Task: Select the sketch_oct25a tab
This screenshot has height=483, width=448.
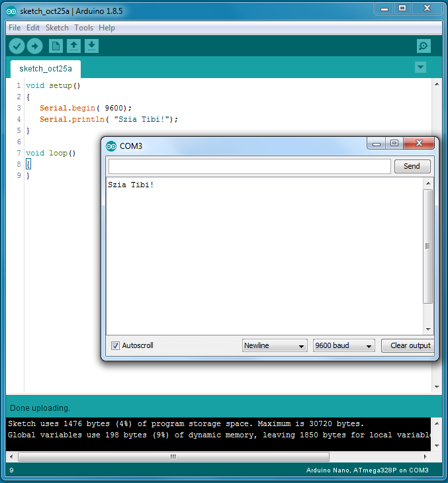Action: click(x=46, y=69)
